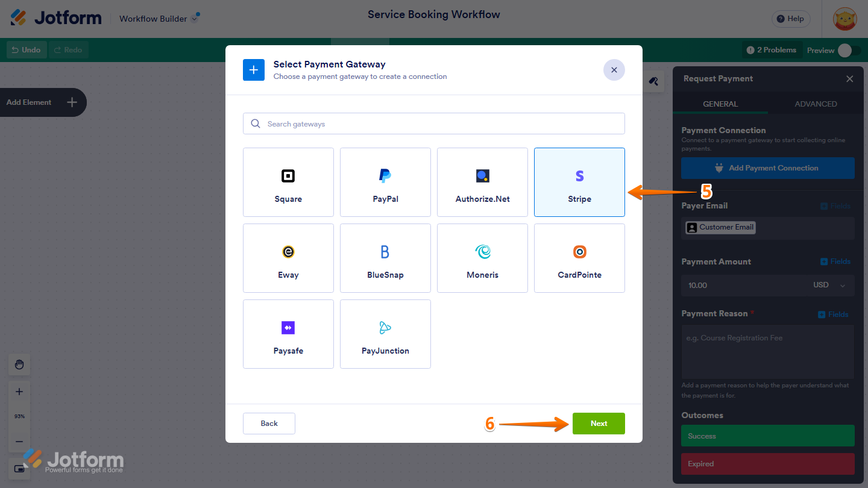Click the Service Booking Workflow title
Image resolution: width=868 pixels, height=488 pixels.
tap(434, 14)
